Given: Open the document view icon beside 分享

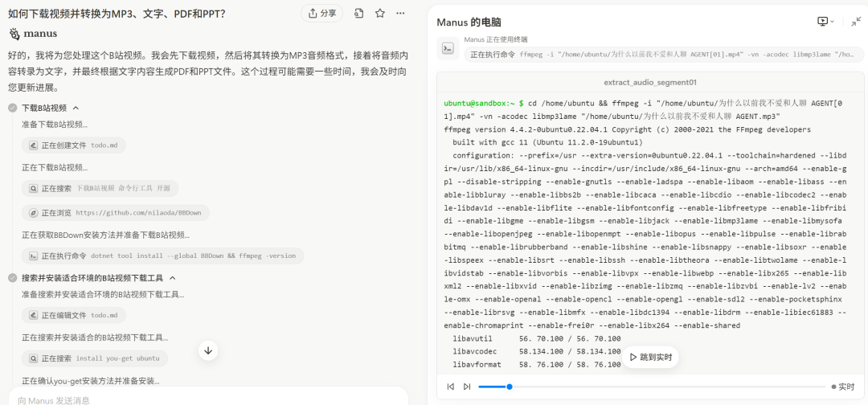Looking at the screenshot, I should 358,14.
